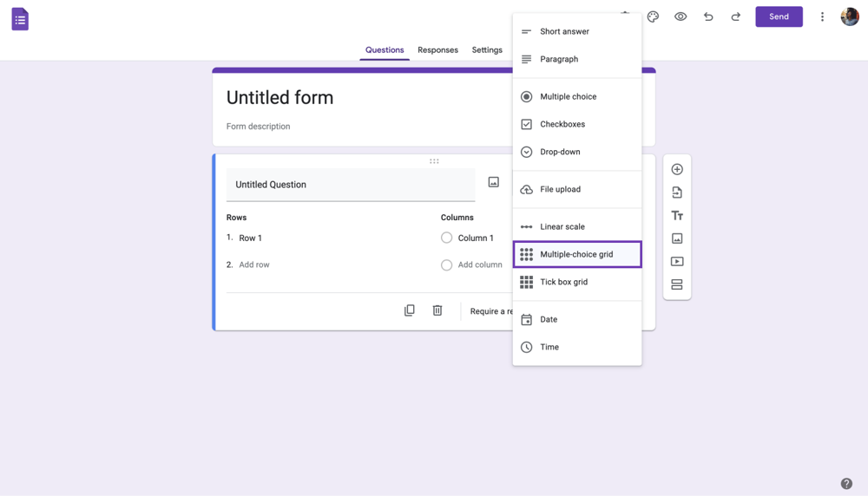Screen dimensions: 868x496
Task: Choose Short answer question type
Action: [x=577, y=31]
